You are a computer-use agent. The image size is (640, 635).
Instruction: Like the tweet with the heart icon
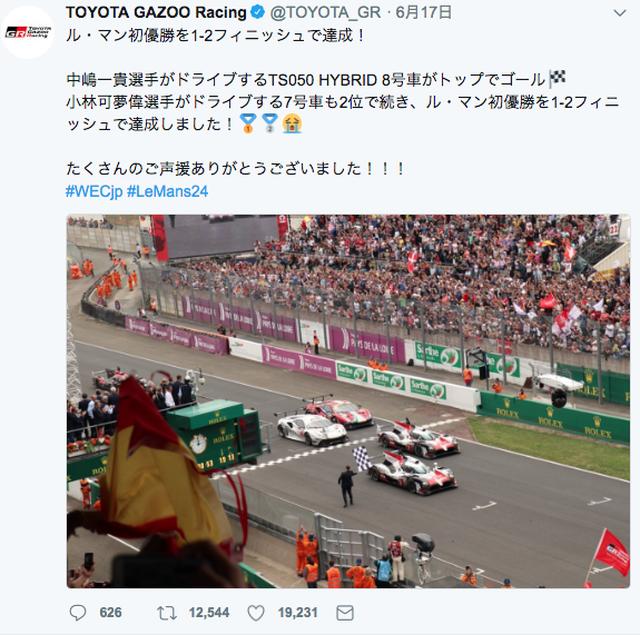[256, 613]
